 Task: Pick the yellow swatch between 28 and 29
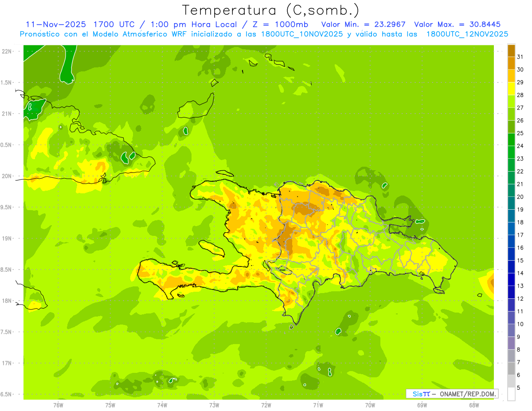(511, 89)
